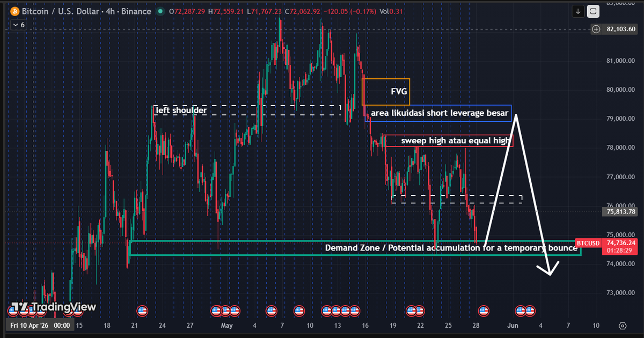Click the 75,813.78 price axis label
The width and height of the screenshot is (644, 338).
621,212
